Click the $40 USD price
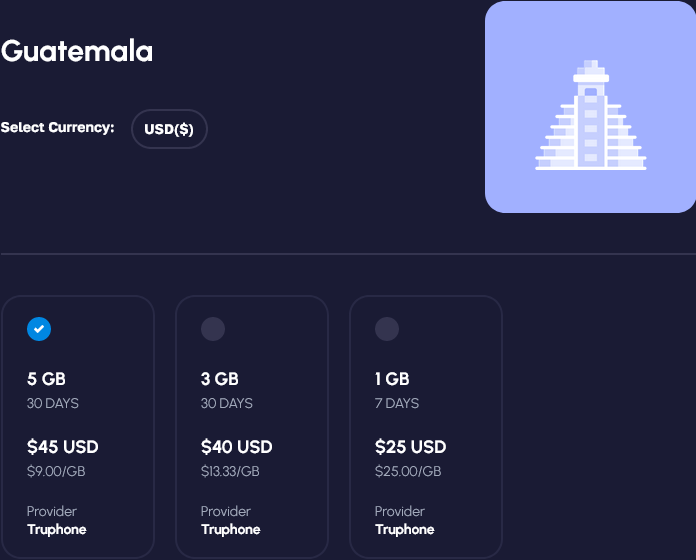The width and height of the screenshot is (696, 560). (x=237, y=447)
